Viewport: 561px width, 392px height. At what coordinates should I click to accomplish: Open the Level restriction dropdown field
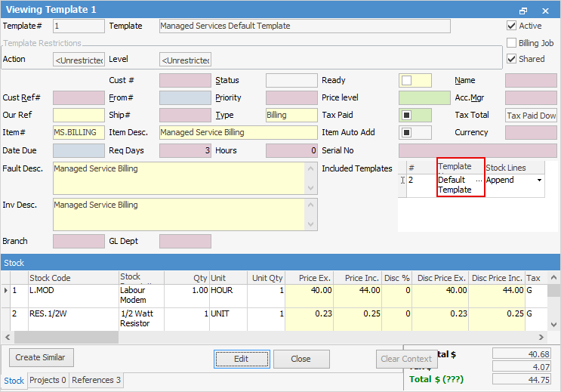coord(185,60)
